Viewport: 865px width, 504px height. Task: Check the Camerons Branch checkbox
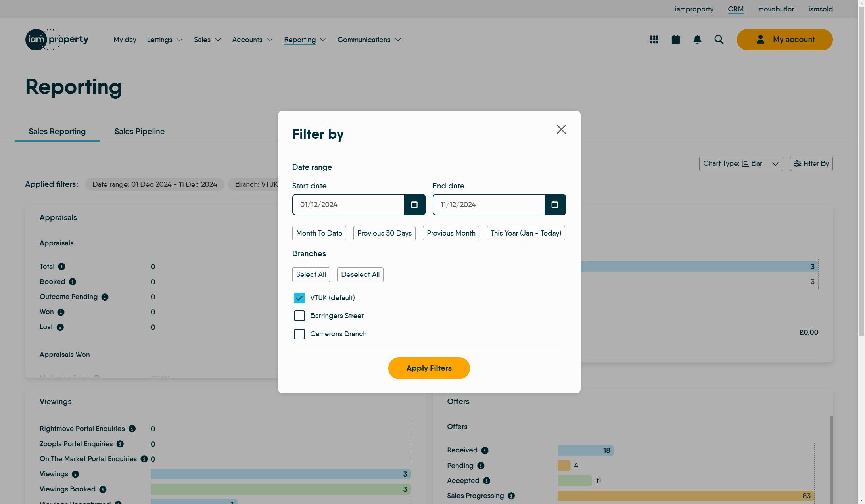click(x=299, y=334)
